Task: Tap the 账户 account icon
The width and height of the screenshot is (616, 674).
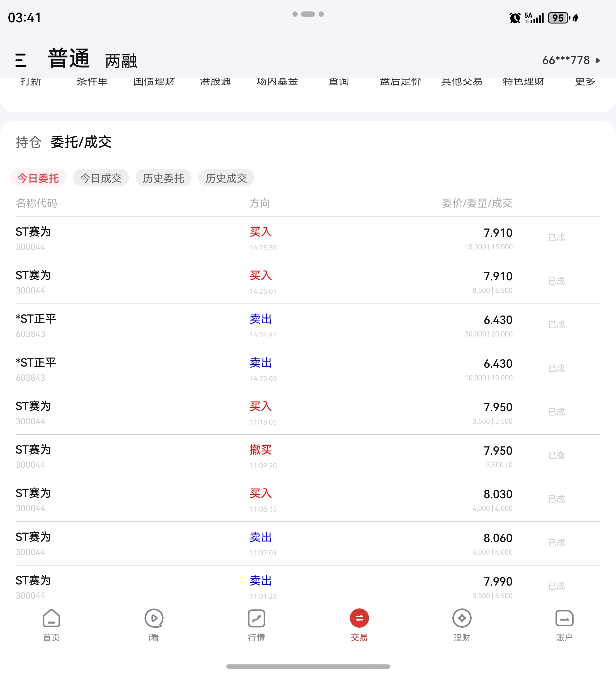Action: pos(564,618)
